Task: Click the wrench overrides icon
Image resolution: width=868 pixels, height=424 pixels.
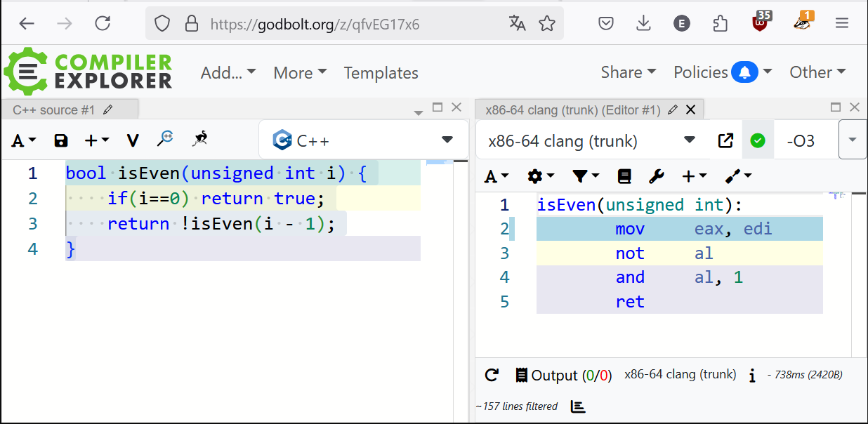Action: click(x=657, y=176)
